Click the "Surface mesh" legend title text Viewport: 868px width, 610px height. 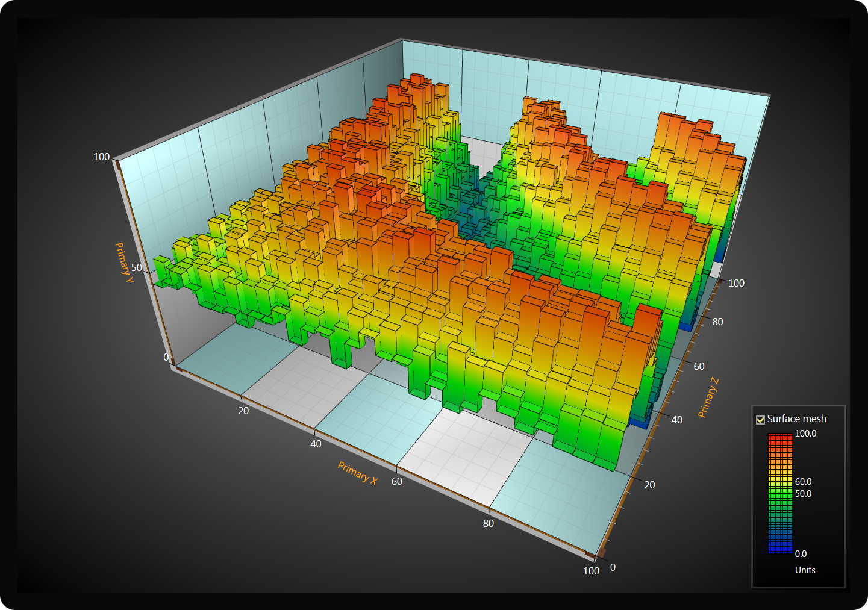coord(796,419)
